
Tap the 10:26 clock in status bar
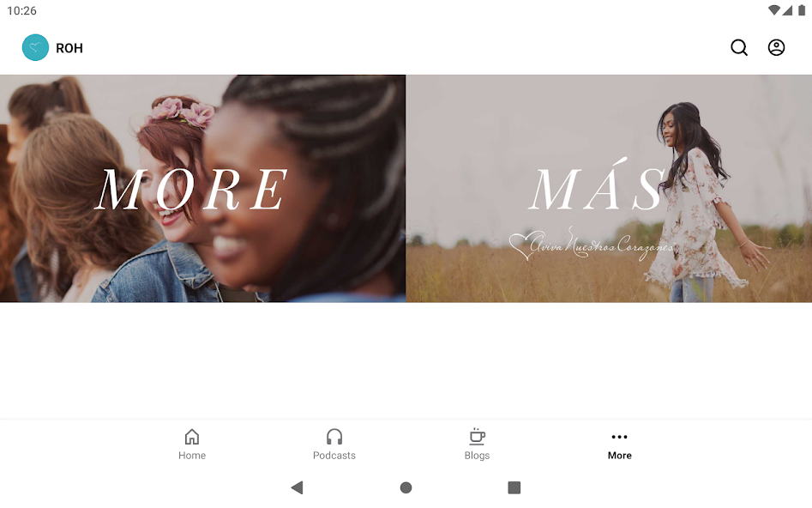point(21,11)
